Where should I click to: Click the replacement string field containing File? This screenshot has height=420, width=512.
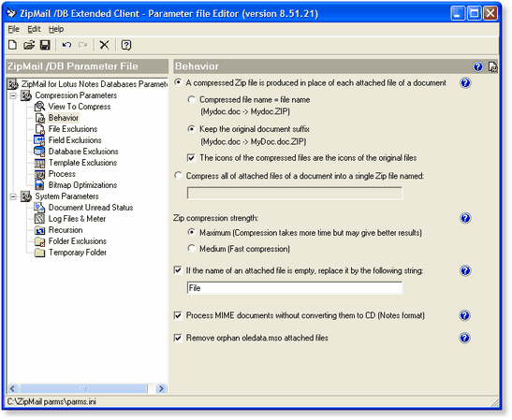(x=295, y=288)
